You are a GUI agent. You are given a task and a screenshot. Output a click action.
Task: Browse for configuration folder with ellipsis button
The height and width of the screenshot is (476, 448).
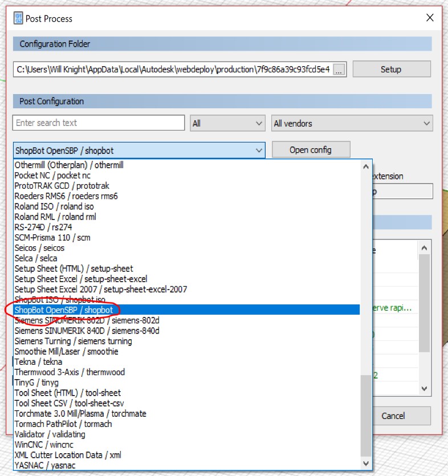pos(339,70)
